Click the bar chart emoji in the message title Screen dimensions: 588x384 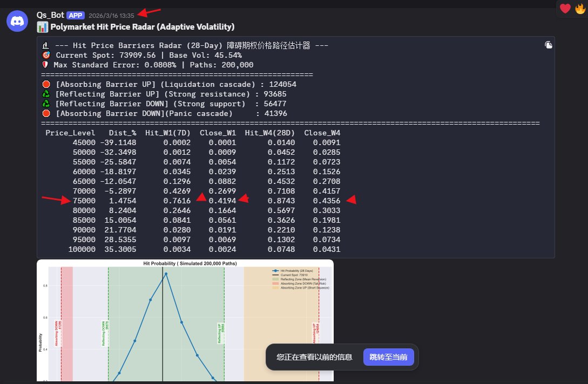42,26
